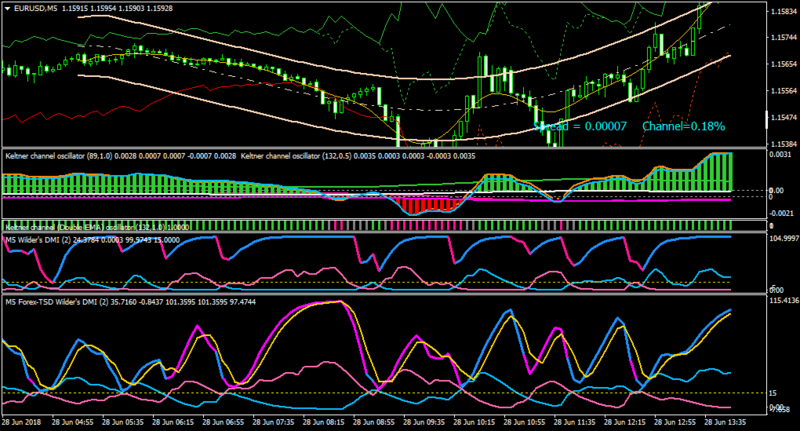Viewport: 800px width, 431px height.
Task: Click the white current-price marker on price axis
Action: [767, 120]
